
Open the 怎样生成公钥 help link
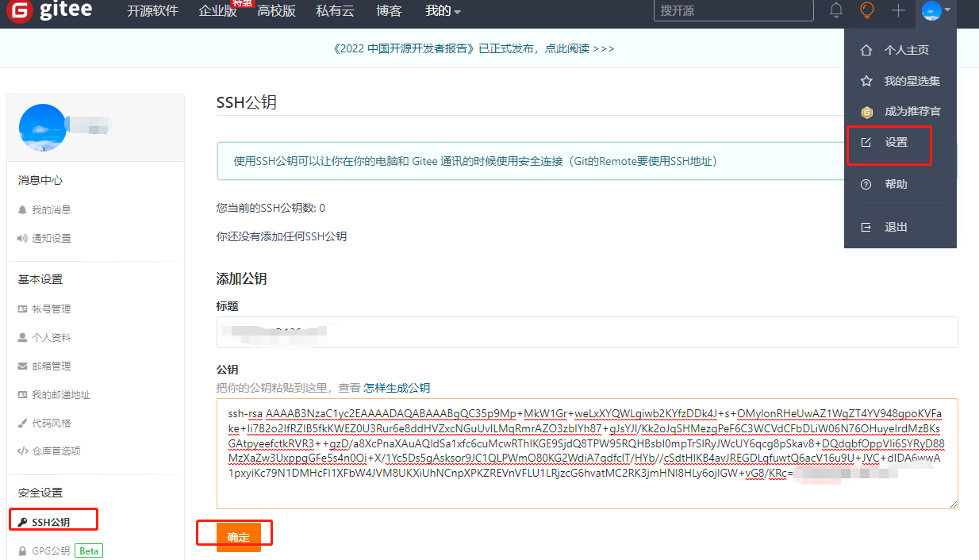(397, 388)
